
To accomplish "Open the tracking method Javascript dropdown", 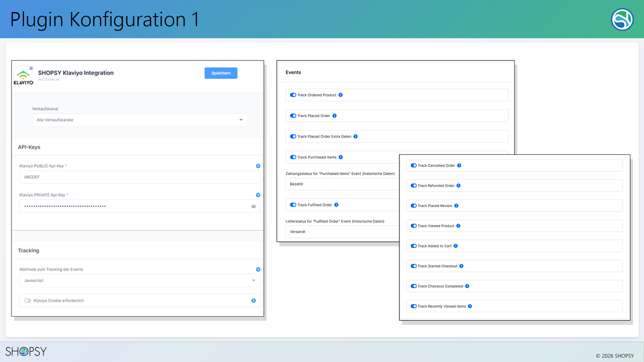I will (x=140, y=281).
